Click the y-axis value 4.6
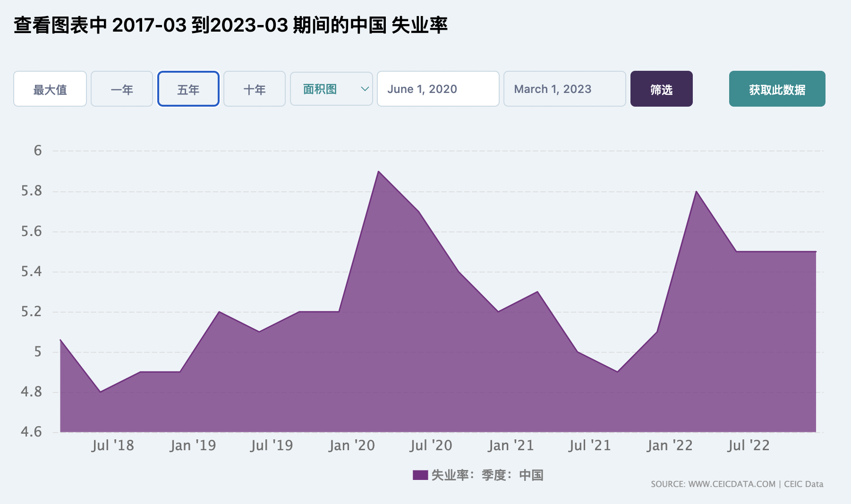Viewport: 851px width, 504px height. (32, 432)
